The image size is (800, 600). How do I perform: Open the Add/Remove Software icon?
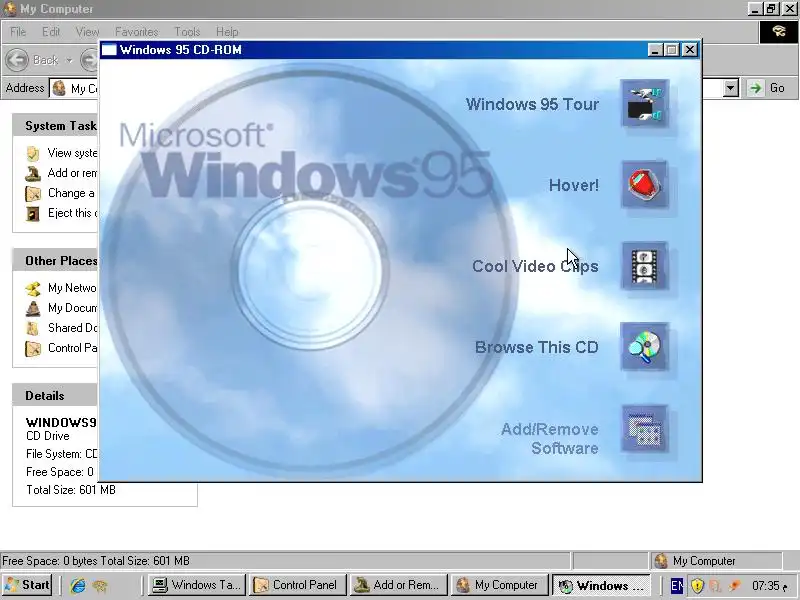tap(644, 429)
